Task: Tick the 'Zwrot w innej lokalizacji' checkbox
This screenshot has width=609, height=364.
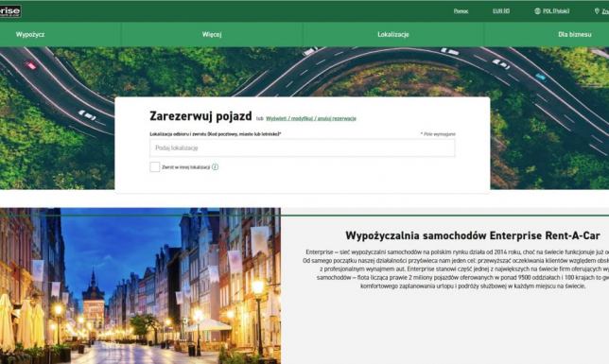Action: [154, 166]
